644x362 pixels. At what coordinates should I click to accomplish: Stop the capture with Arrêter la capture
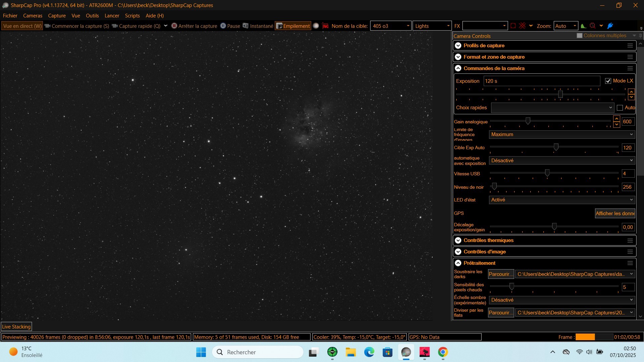(194, 26)
